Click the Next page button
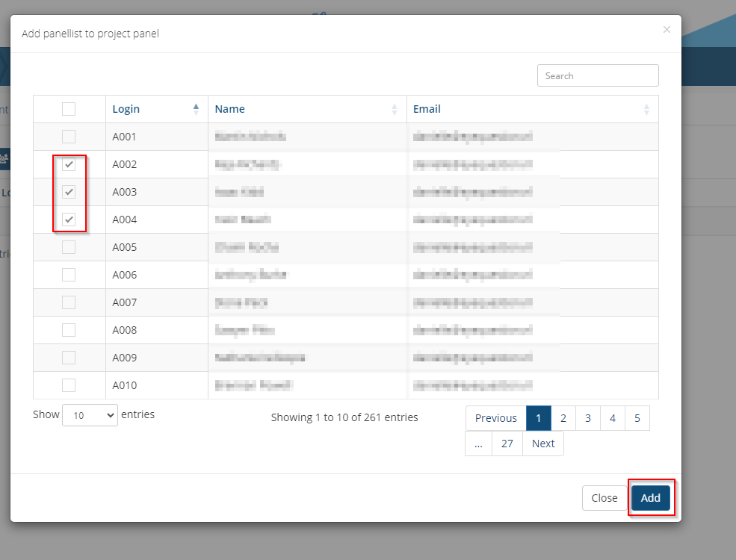 pos(543,444)
